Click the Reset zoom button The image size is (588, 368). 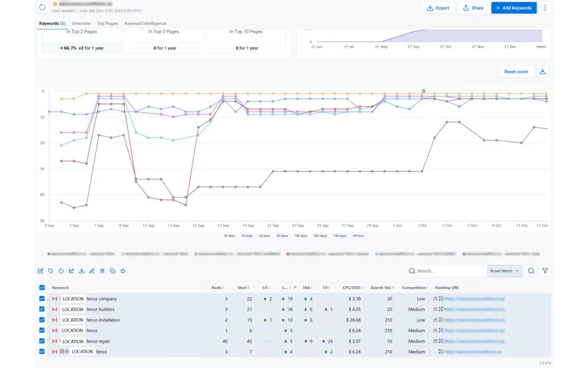(x=516, y=72)
